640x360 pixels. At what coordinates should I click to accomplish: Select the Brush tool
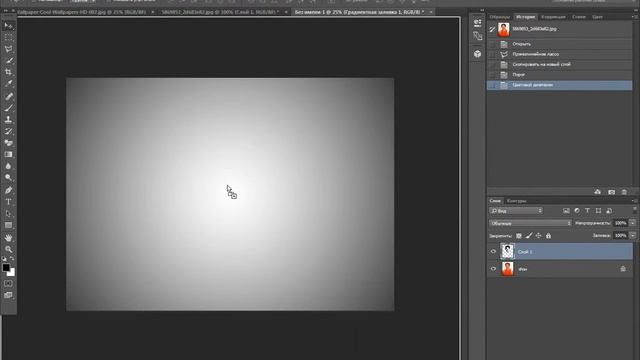pos(8,108)
